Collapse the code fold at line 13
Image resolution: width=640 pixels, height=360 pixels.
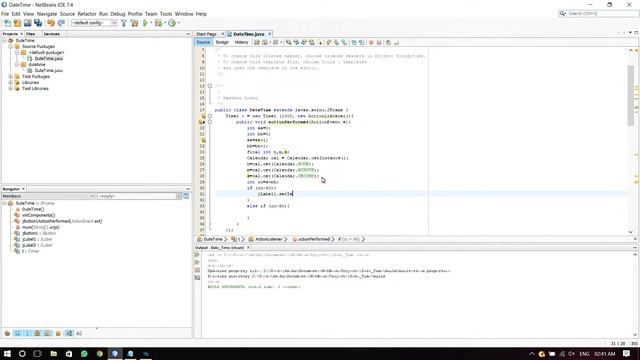(x=210, y=86)
